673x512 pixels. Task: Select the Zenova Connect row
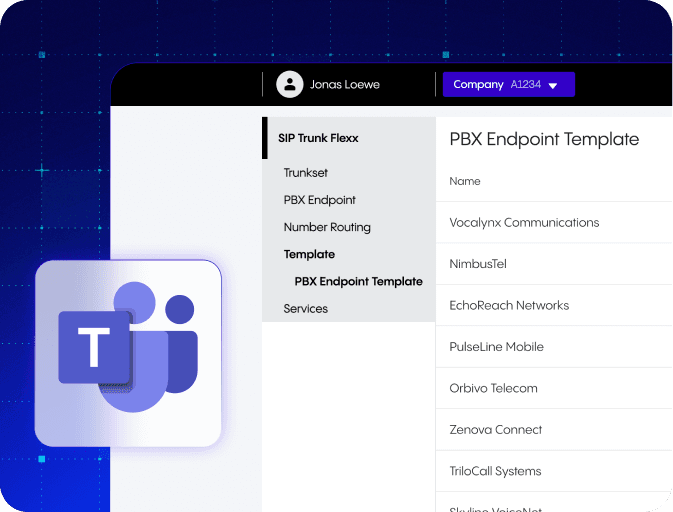554,430
